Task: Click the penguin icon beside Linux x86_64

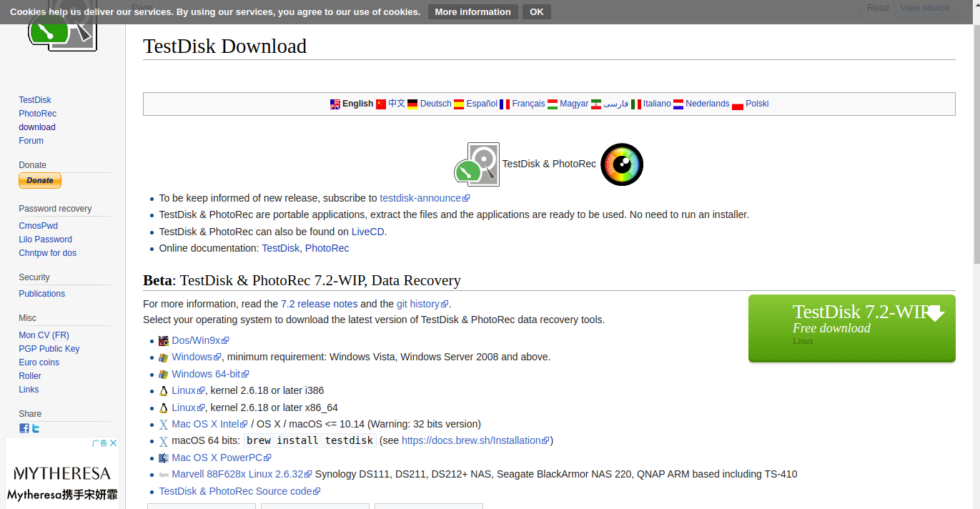Action: 164,408
